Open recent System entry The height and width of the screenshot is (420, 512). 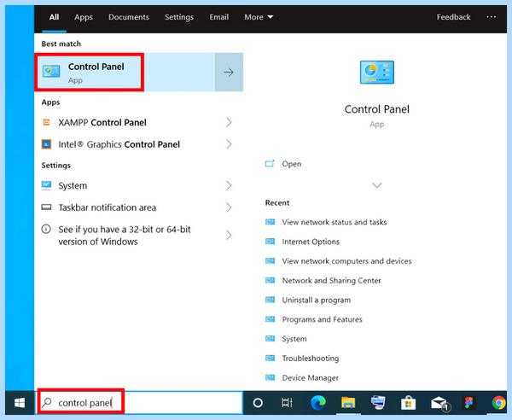pyautogui.click(x=294, y=339)
